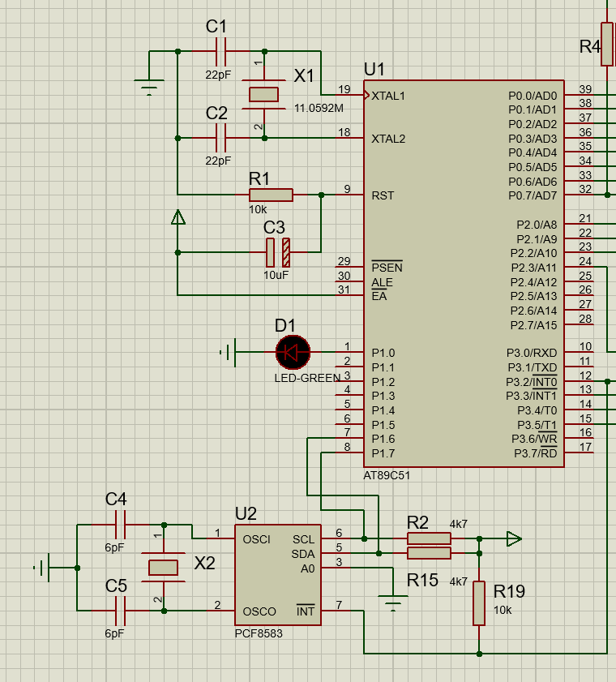616x682 pixels.
Task: Click the 6pF value under C5
Action: (114, 633)
